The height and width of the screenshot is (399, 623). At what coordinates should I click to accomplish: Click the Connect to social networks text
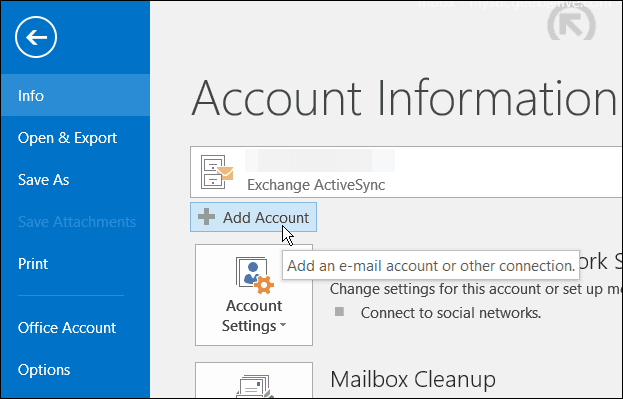tap(451, 313)
